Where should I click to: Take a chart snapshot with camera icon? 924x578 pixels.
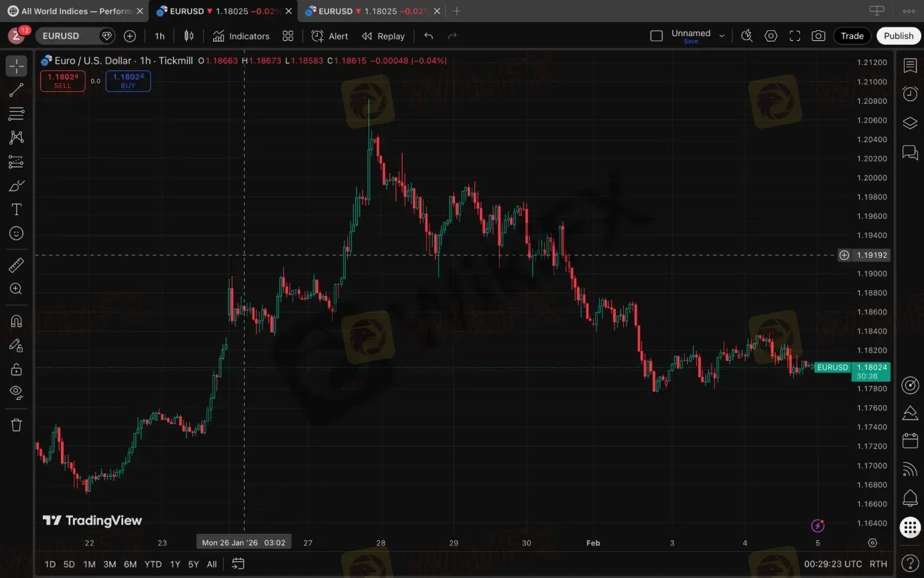[x=818, y=36]
